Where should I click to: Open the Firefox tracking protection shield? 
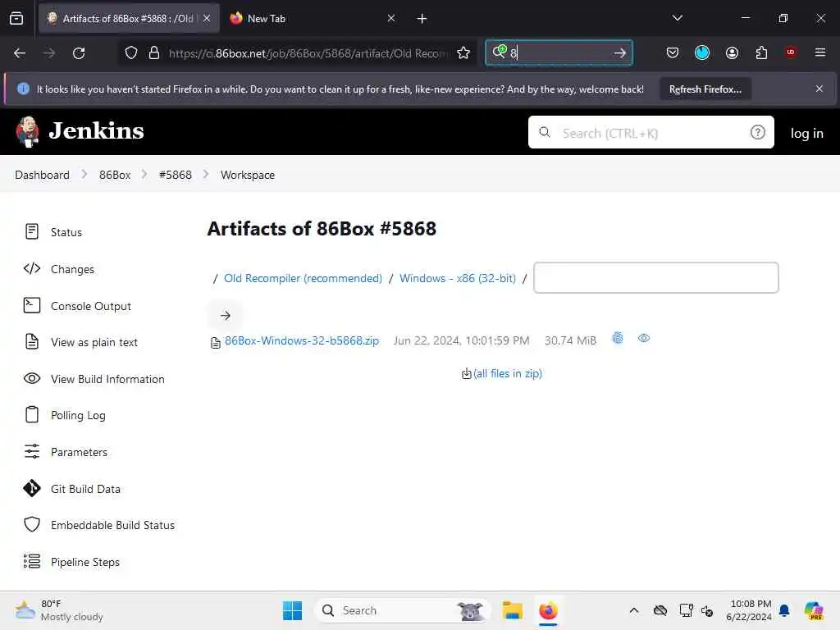tap(131, 53)
